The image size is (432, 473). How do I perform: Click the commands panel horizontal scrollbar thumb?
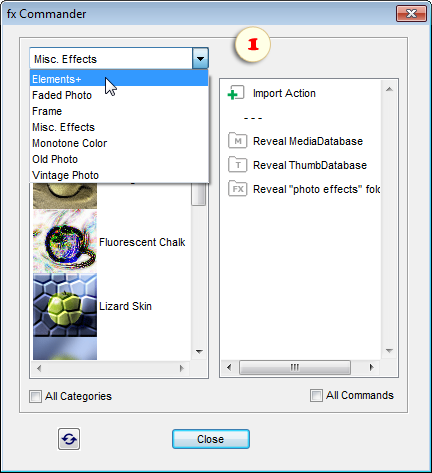(295, 367)
